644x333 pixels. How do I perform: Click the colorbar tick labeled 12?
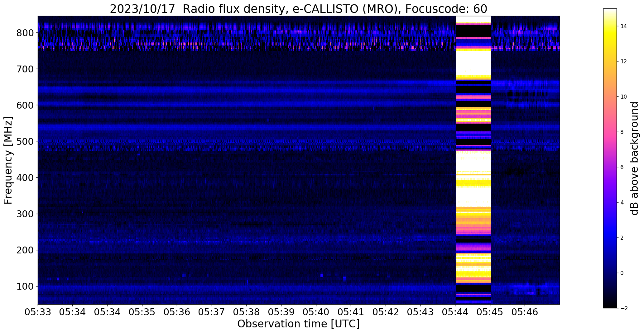point(624,61)
